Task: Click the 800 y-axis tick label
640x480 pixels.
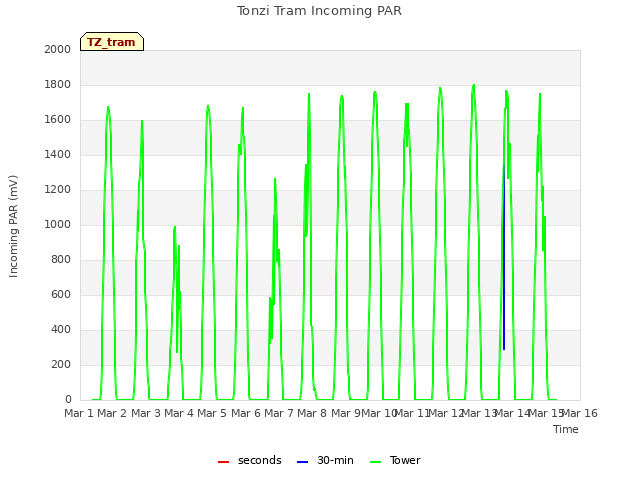Action: [61, 260]
